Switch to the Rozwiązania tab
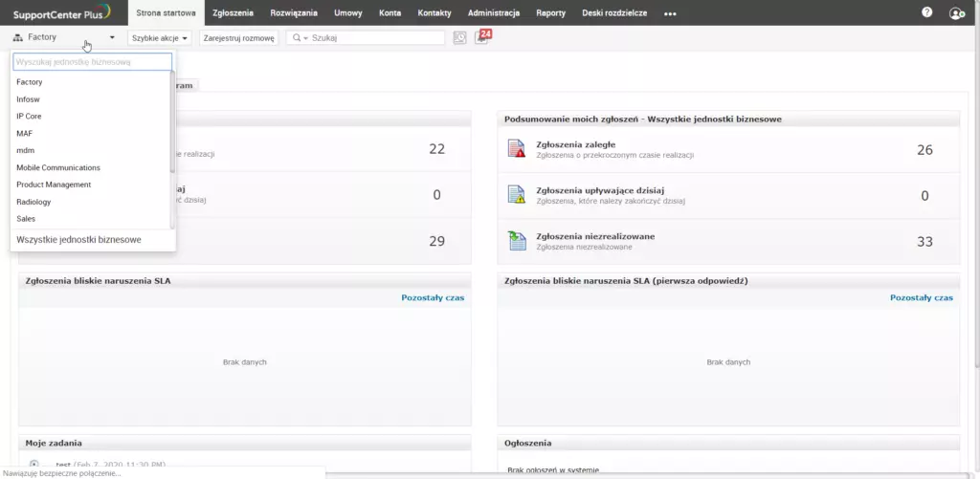Screen dimensions: 980x479 tap(294, 13)
